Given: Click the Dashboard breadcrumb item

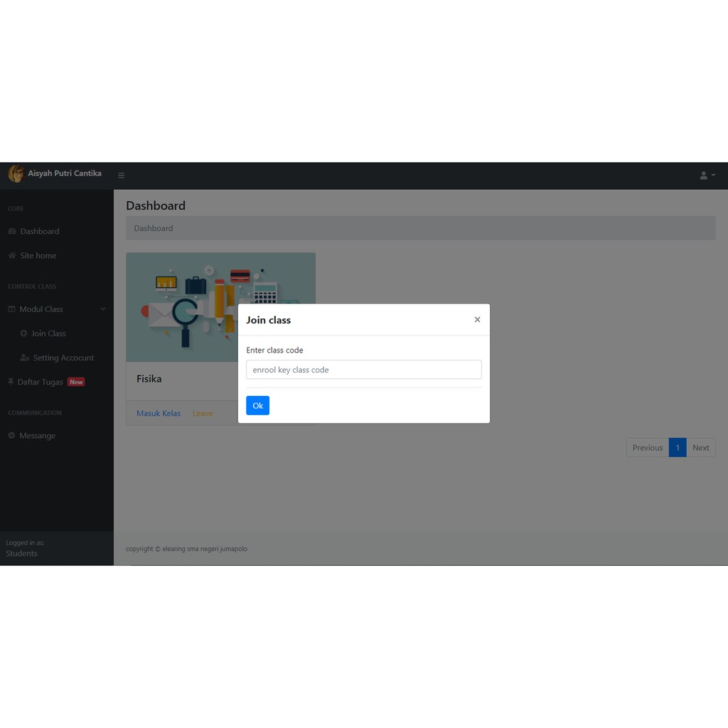Looking at the screenshot, I should pyautogui.click(x=154, y=228).
